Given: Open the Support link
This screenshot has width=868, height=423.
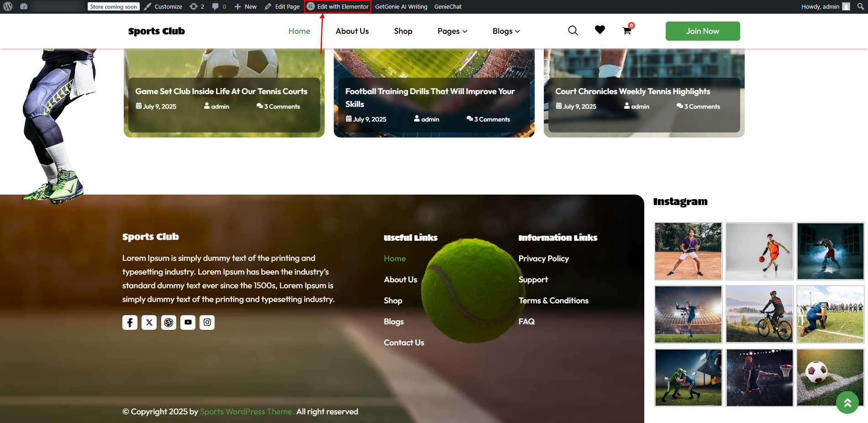Looking at the screenshot, I should point(533,280).
